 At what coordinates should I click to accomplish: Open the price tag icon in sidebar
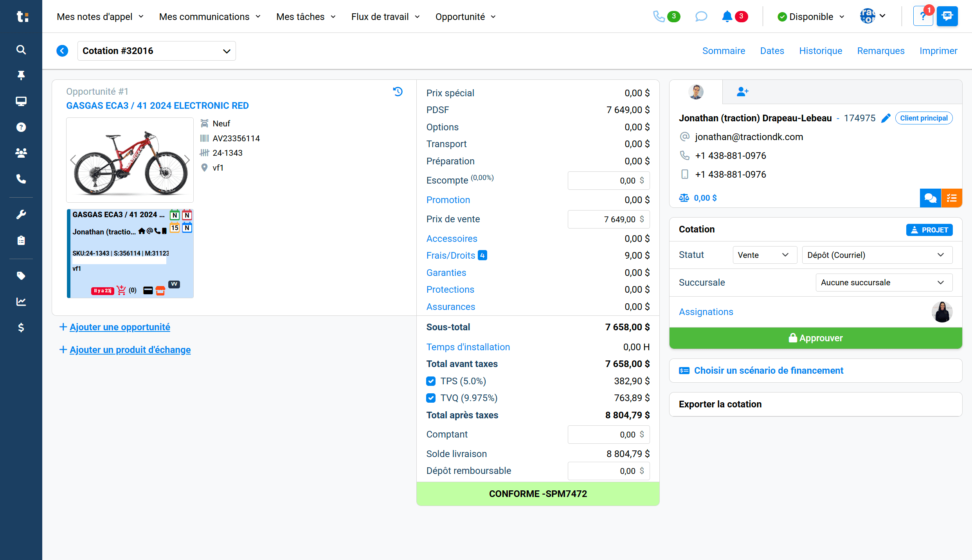(x=21, y=276)
